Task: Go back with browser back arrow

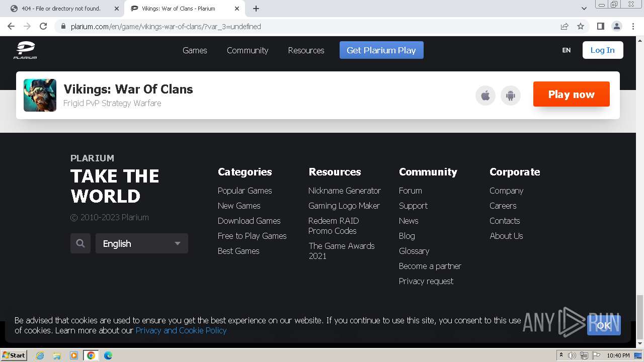Action: pos(11,26)
